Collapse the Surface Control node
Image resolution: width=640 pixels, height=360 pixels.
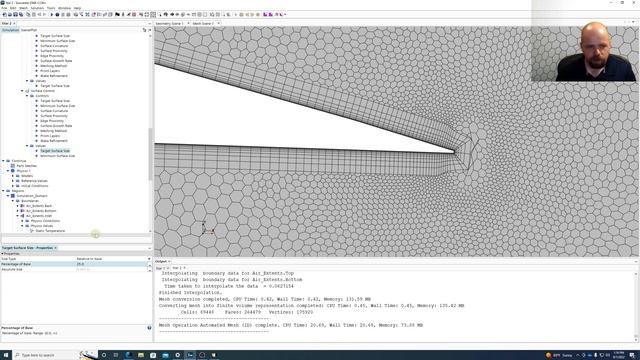pyautogui.click(x=22, y=91)
